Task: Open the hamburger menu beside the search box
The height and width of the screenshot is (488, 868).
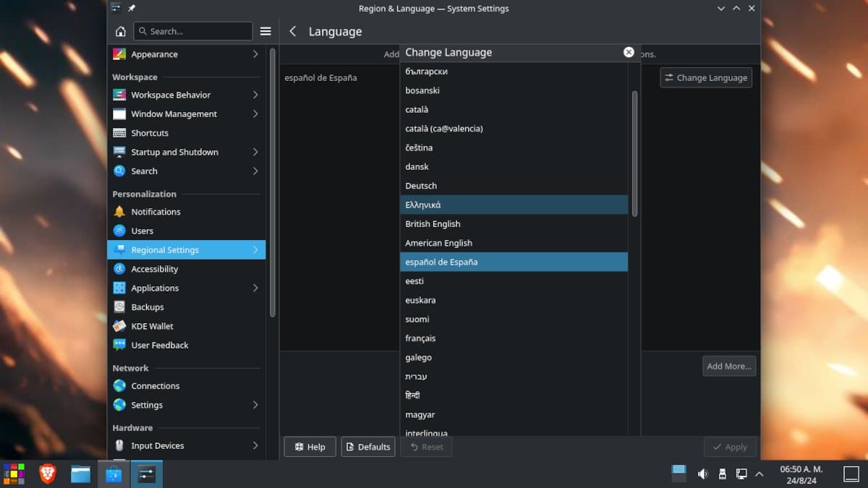Action: [x=265, y=31]
